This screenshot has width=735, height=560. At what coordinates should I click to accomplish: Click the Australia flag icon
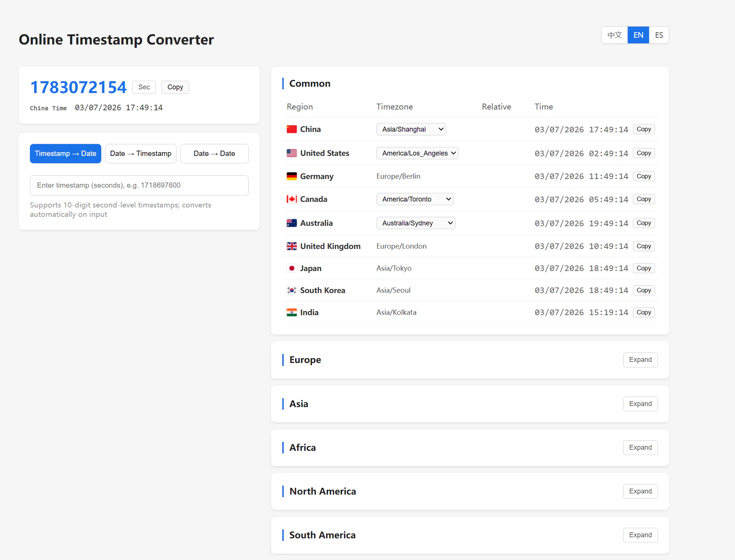click(x=292, y=223)
